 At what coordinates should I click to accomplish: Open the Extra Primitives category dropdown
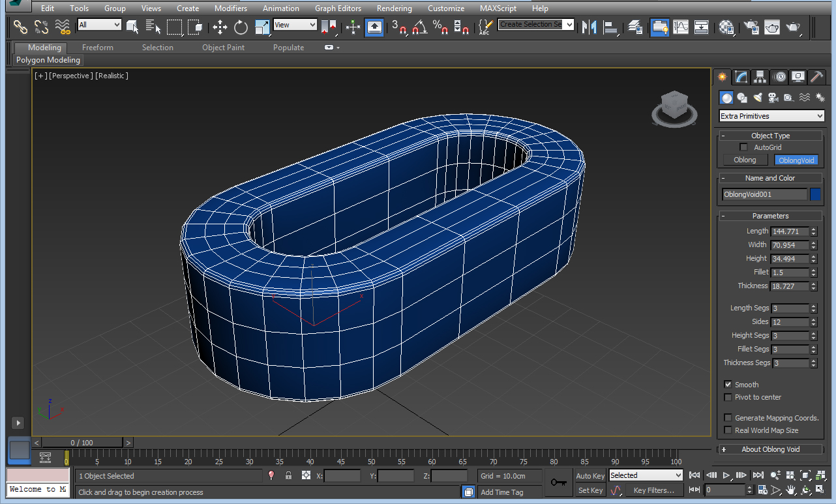[771, 116]
